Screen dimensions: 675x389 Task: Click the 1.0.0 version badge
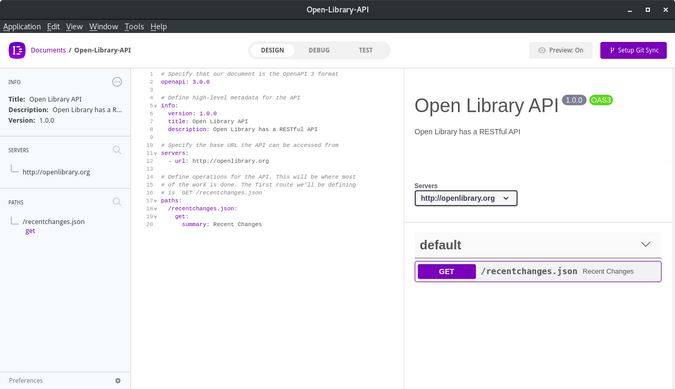click(x=574, y=100)
